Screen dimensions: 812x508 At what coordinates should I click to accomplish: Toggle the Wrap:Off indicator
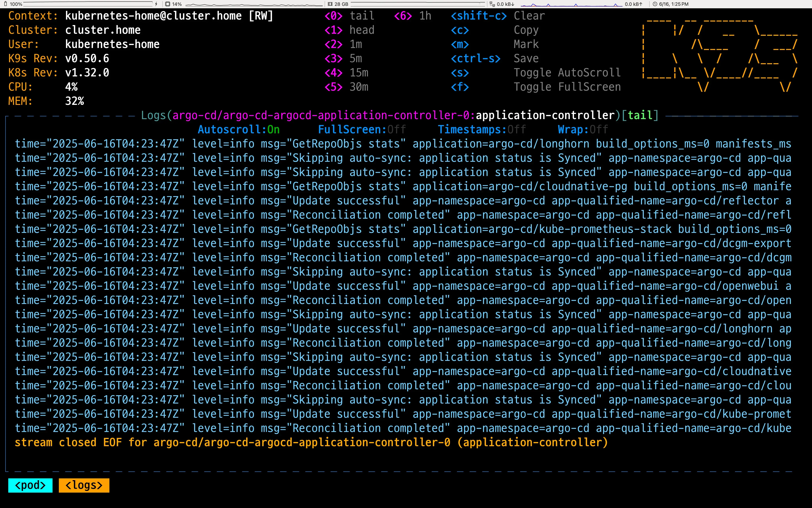coord(583,130)
